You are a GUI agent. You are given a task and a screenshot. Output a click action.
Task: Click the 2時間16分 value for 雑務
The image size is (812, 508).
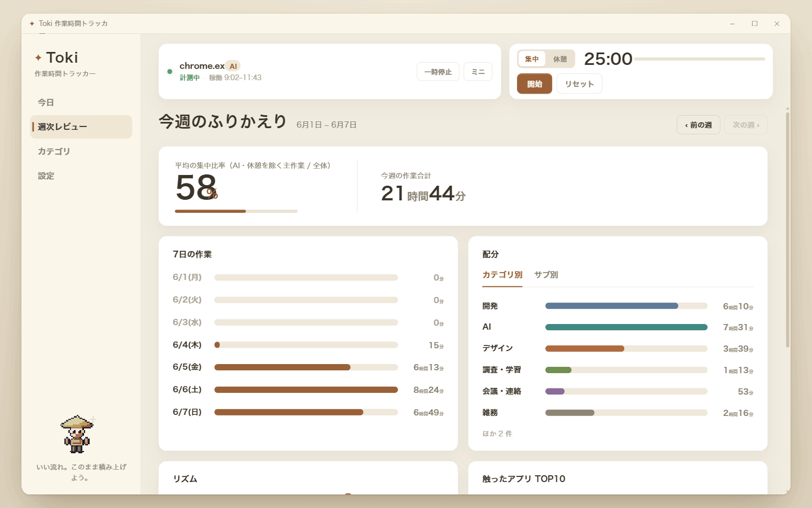tap(738, 413)
